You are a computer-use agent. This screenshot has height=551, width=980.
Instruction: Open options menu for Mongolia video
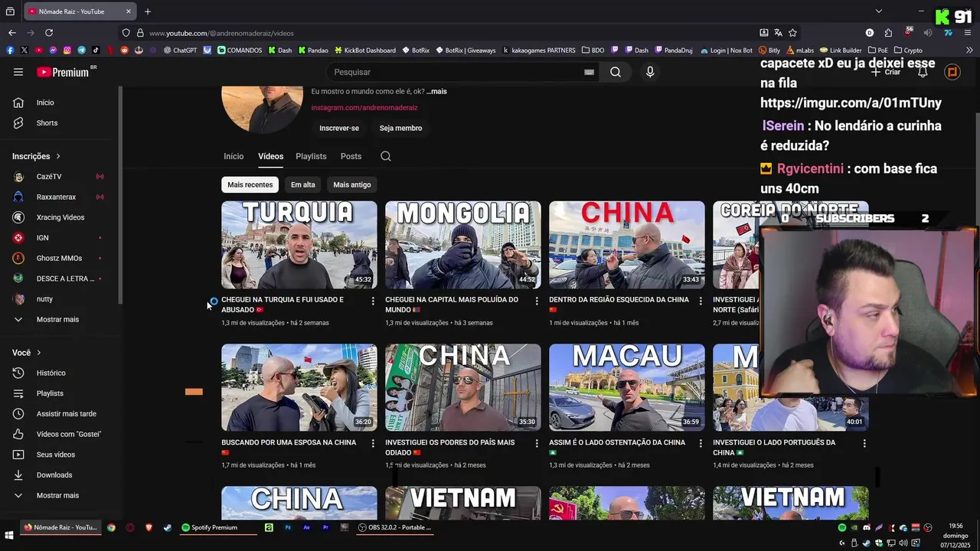coord(537,302)
